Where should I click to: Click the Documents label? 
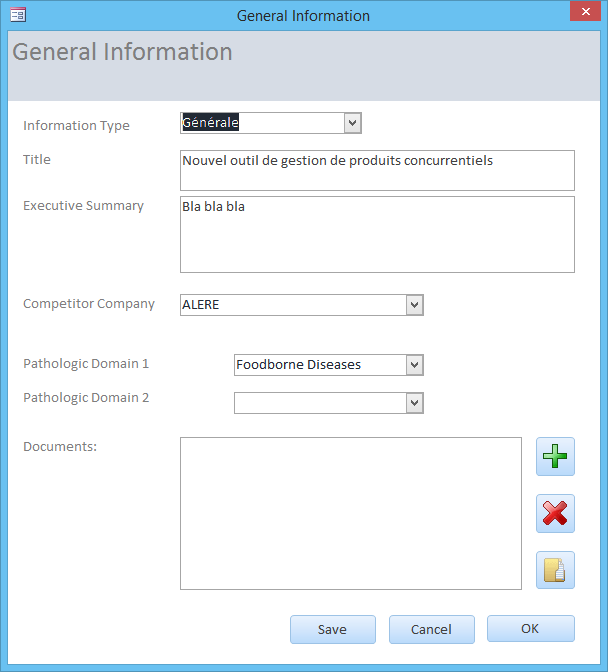(x=60, y=447)
